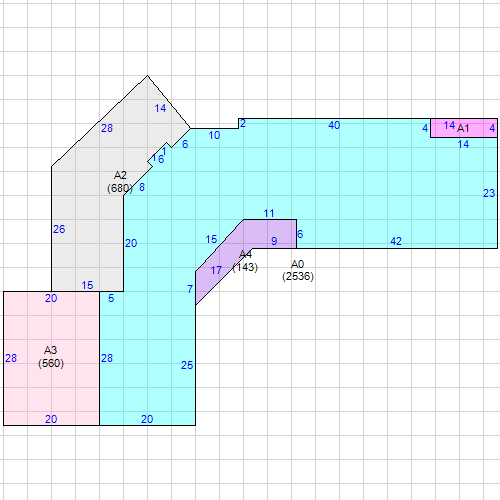Click the A1 label in the magenta area

pyautogui.click(x=463, y=128)
